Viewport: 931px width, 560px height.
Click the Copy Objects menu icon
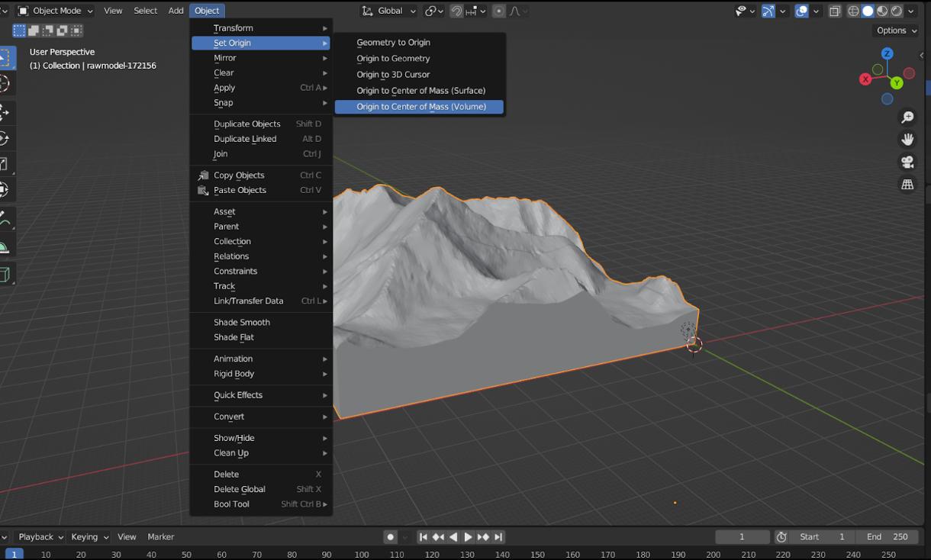click(x=203, y=175)
